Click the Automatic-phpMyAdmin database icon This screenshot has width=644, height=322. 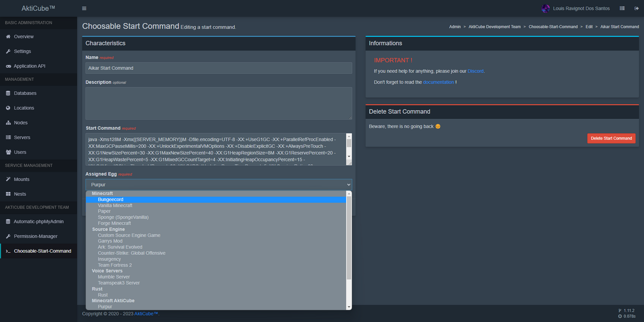(8, 222)
